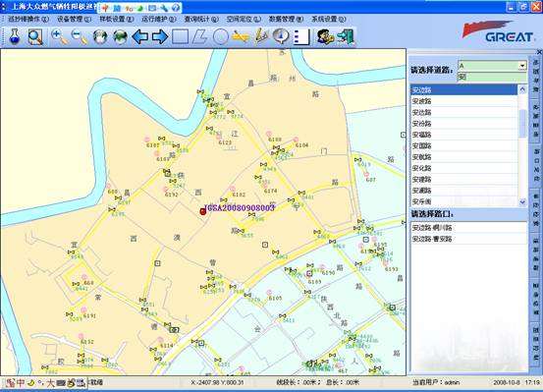Click map label 6192
543x392 pixels.
click(x=171, y=195)
